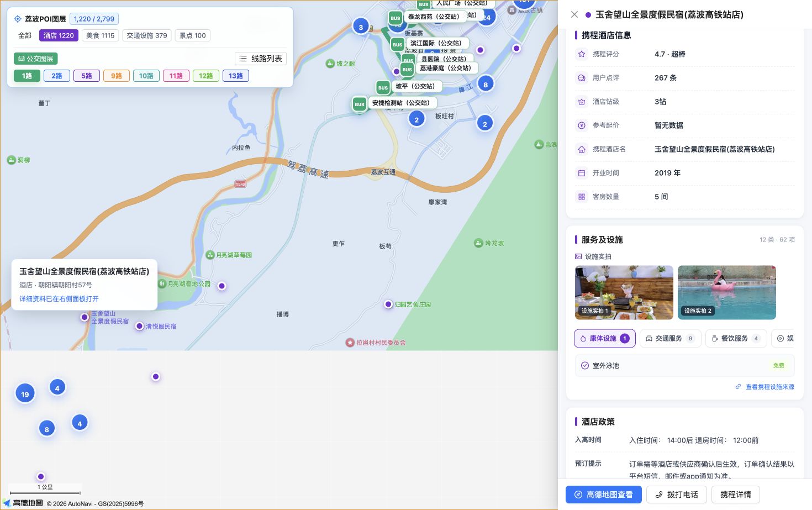Screen dimensions: 812x510
Task: Open the cluster marker showing 3
Action: coord(361,27)
